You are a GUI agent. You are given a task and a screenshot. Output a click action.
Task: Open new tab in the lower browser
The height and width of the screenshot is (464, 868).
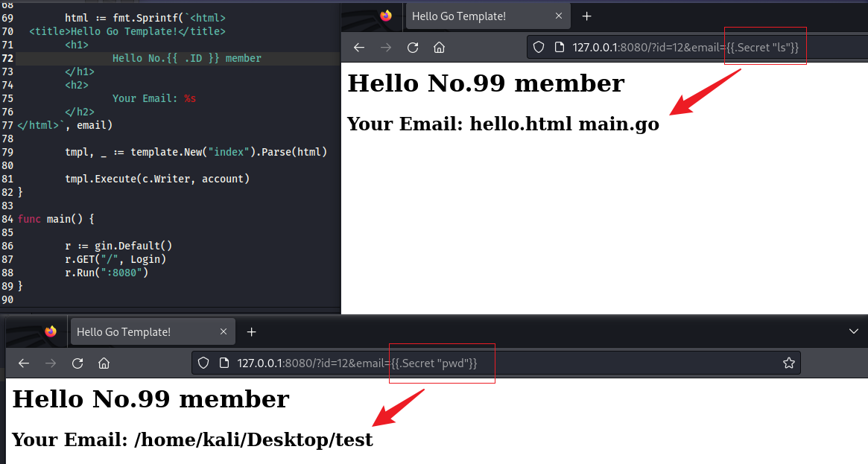[251, 332]
